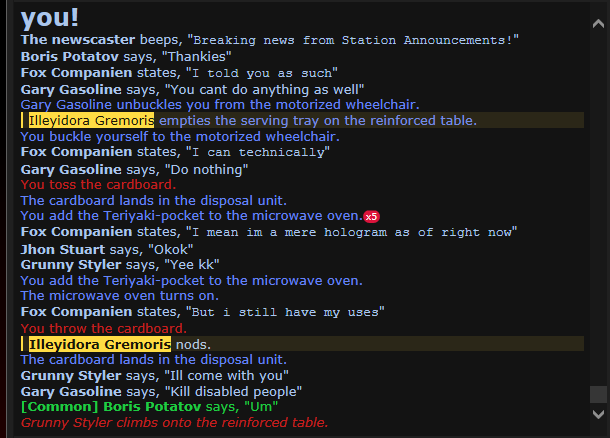Click "Grunny Styler climbs onto the reinforced table" line

175,422
